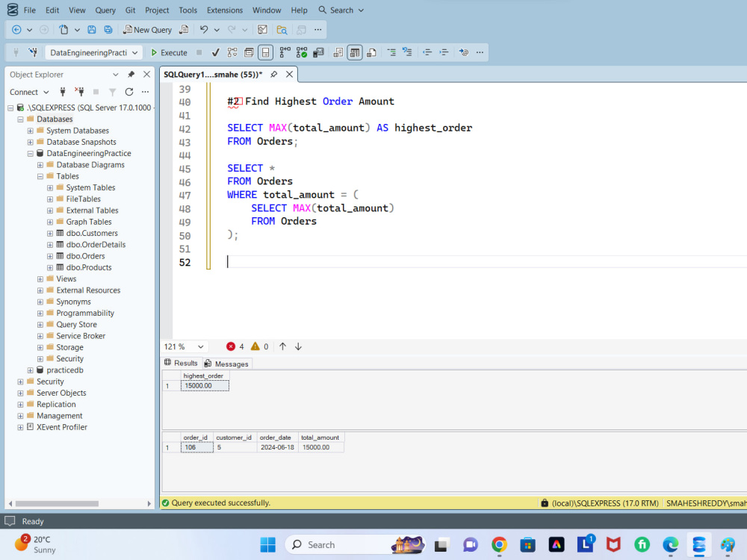Click the Save icon in the toolbar

click(x=92, y=30)
